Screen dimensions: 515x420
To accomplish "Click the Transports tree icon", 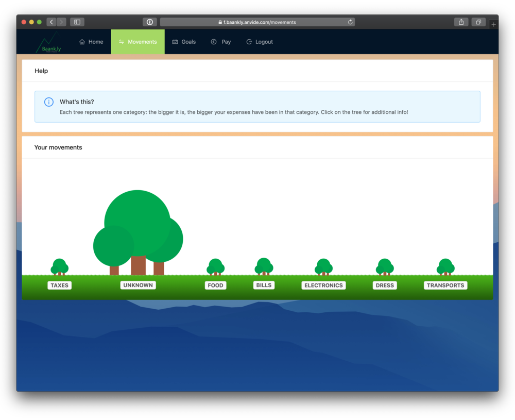I will coord(445,267).
